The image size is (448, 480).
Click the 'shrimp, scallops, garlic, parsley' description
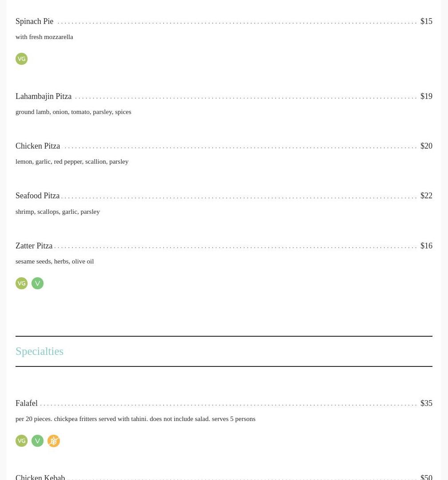click(58, 212)
